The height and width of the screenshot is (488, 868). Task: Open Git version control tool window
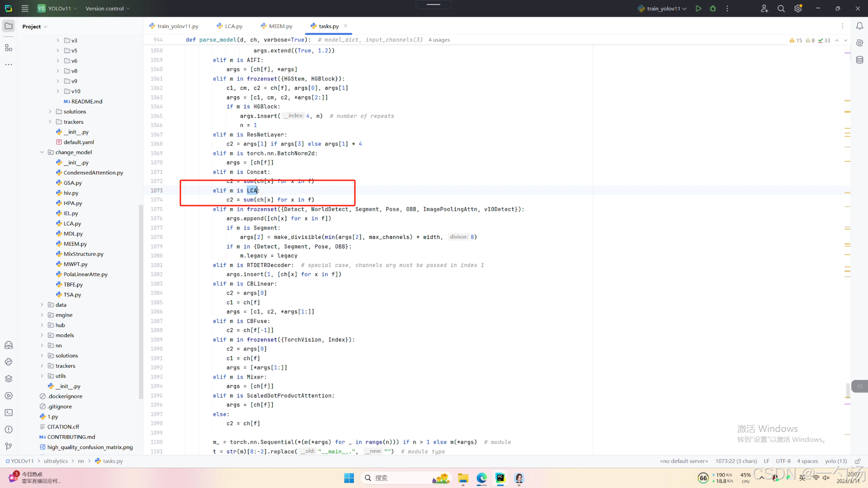point(9,446)
